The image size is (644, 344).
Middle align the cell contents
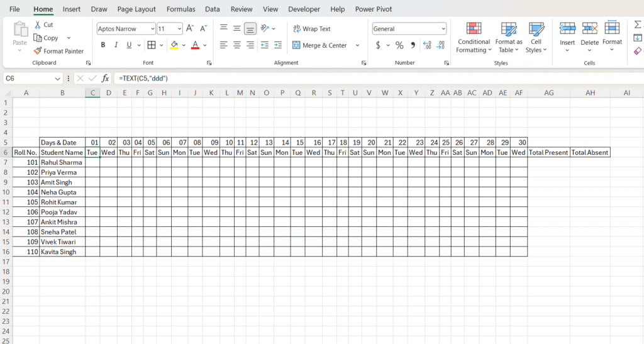(237, 28)
